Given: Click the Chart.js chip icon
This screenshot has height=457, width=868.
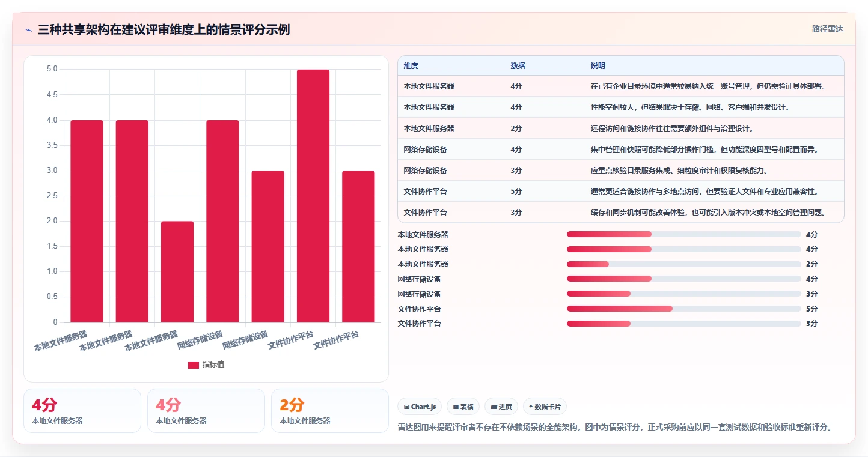Looking at the screenshot, I should pos(407,407).
